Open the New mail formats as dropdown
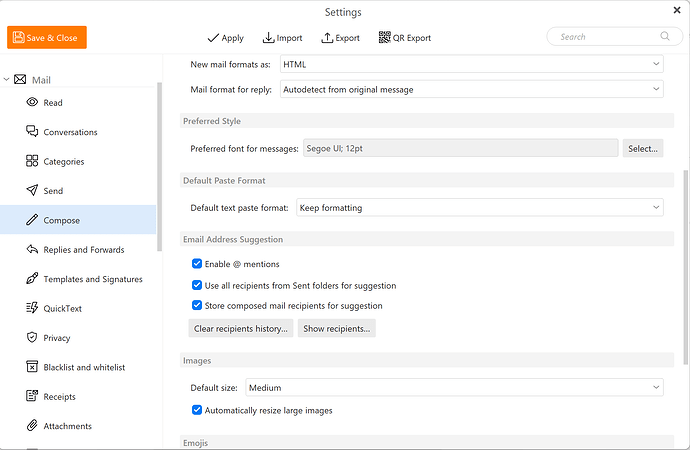 pos(472,64)
